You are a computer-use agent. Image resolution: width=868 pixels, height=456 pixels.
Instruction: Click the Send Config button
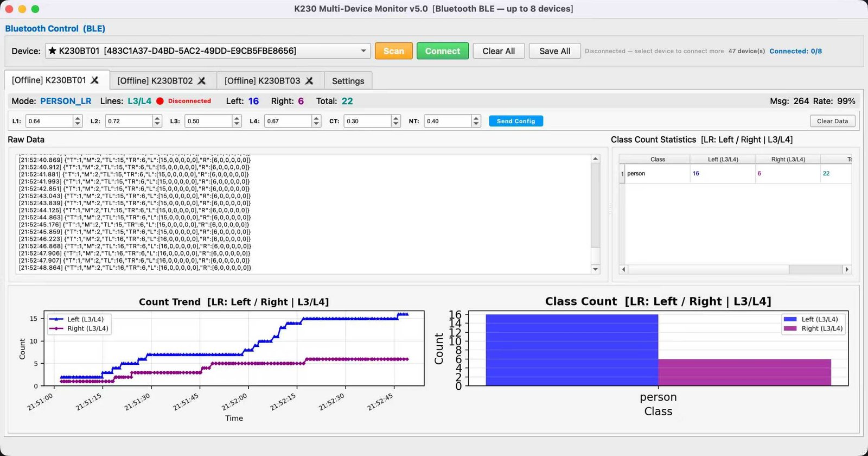[516, 121]
